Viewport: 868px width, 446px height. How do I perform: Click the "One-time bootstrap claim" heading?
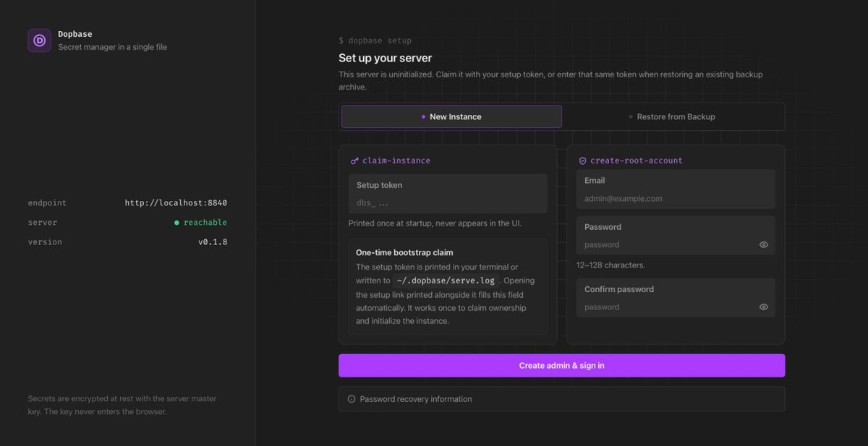tap(404, 252)
